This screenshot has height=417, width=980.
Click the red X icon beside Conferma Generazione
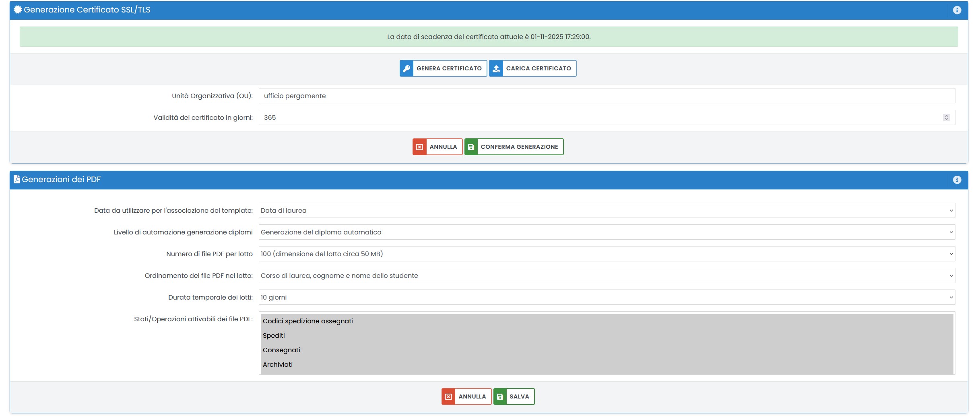[419, 147]
